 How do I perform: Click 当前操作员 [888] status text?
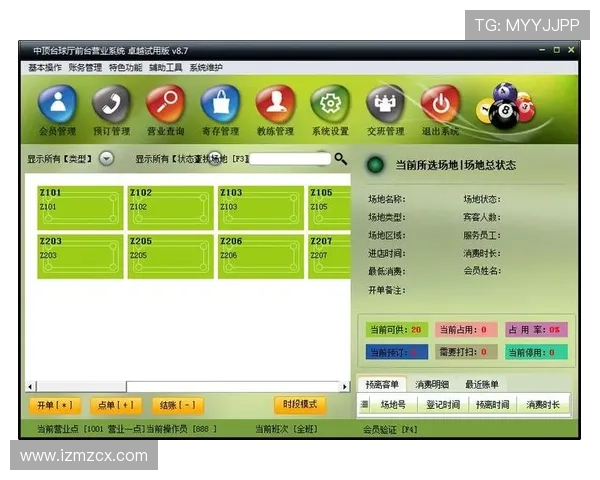pos(182,429)
